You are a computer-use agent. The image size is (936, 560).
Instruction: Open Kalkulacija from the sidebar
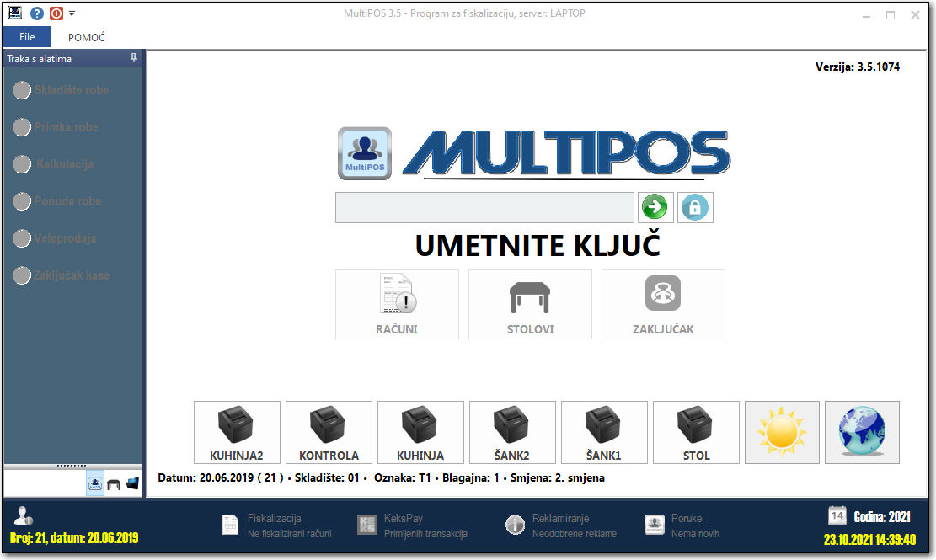[54, 164]
